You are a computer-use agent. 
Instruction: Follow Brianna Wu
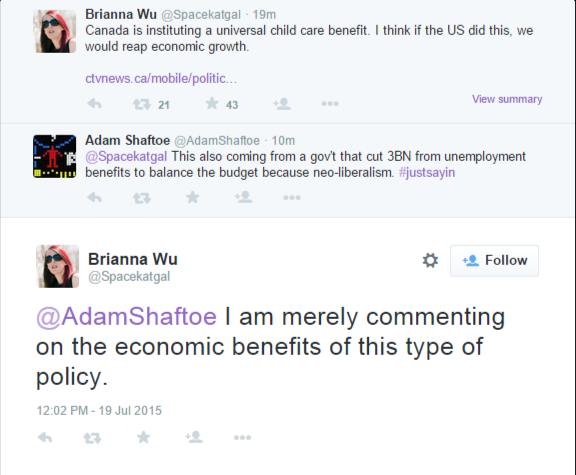(x=494, y=261)
